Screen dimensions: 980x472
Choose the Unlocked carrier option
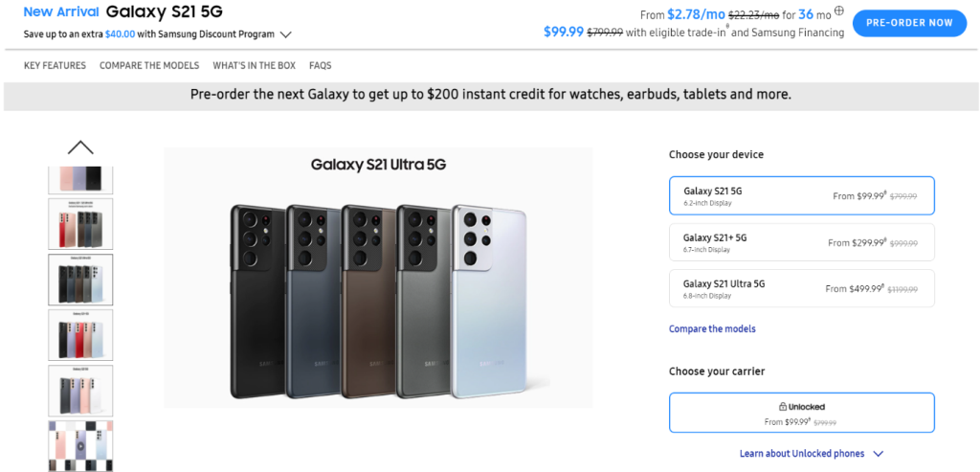[x=801, y=413]
